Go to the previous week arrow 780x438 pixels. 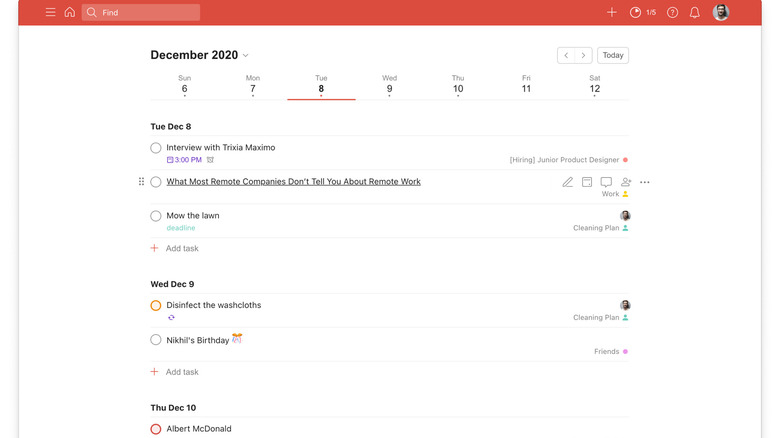click(x=566, y=55)
